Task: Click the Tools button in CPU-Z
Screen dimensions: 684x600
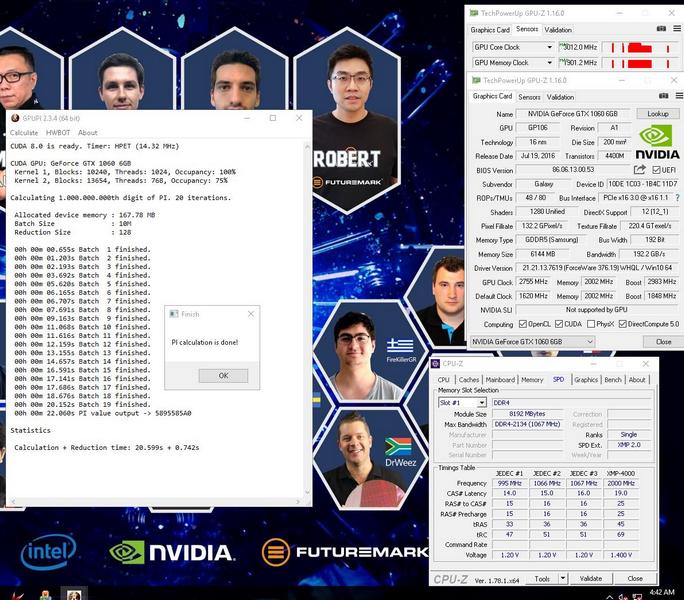Action: pos(542,578)
